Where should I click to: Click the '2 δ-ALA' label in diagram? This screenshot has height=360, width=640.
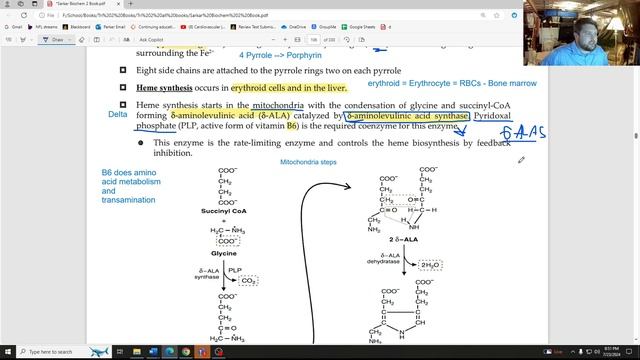[x=403, y=239]
